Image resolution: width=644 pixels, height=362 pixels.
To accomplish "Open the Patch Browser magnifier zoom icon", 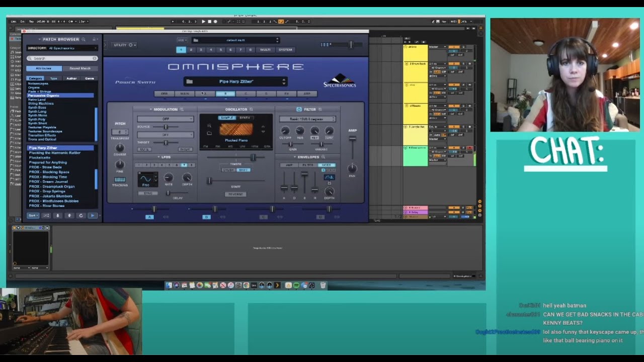I will click(x=83, y=39).
